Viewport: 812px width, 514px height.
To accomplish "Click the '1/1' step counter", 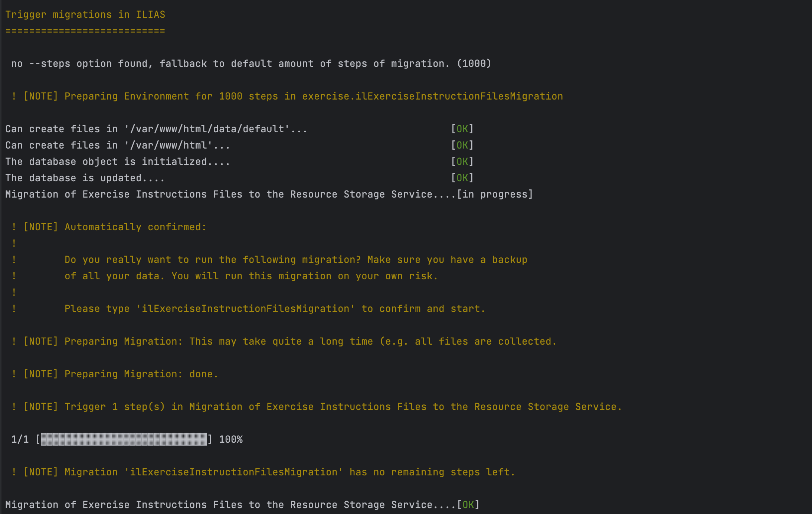I will (x=20, y=439).
